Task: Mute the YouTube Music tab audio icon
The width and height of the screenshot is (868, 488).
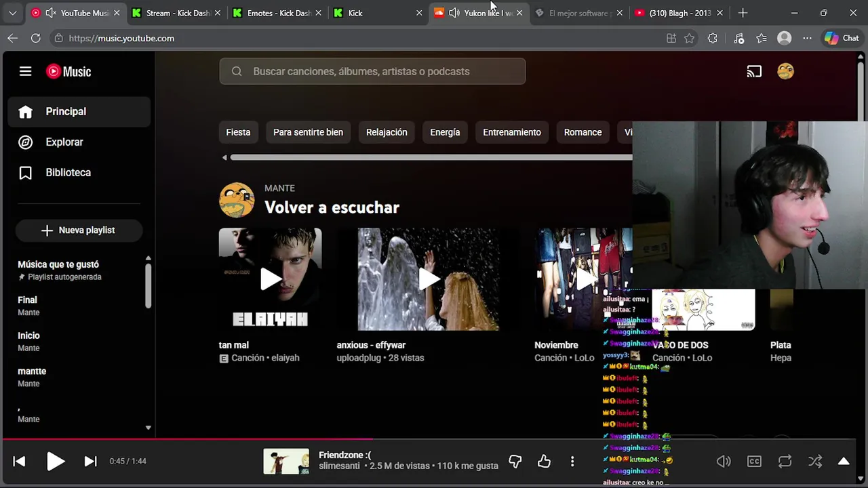Action: coord(50,13)
